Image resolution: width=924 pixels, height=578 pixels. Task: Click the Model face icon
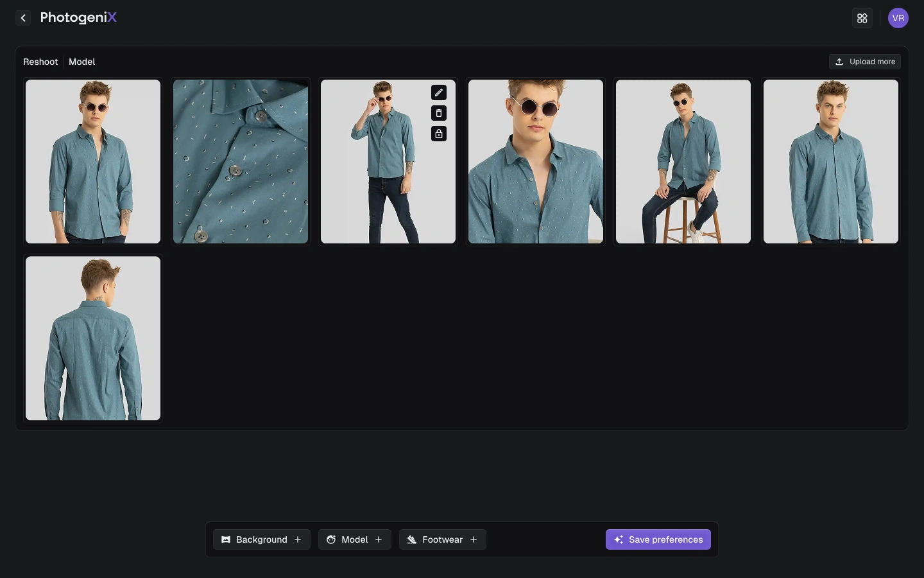click(x=331, y=539)
